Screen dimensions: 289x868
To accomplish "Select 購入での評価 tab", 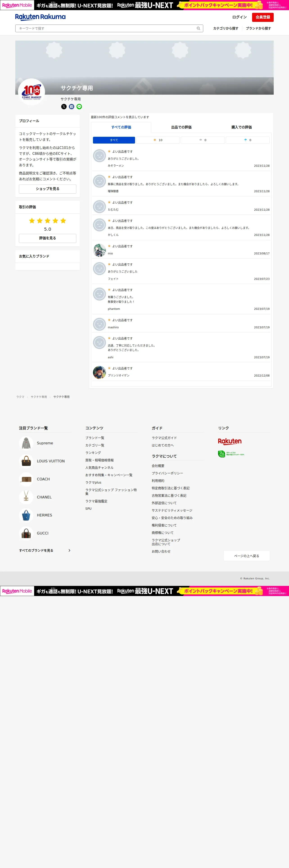I will (242, 127).
